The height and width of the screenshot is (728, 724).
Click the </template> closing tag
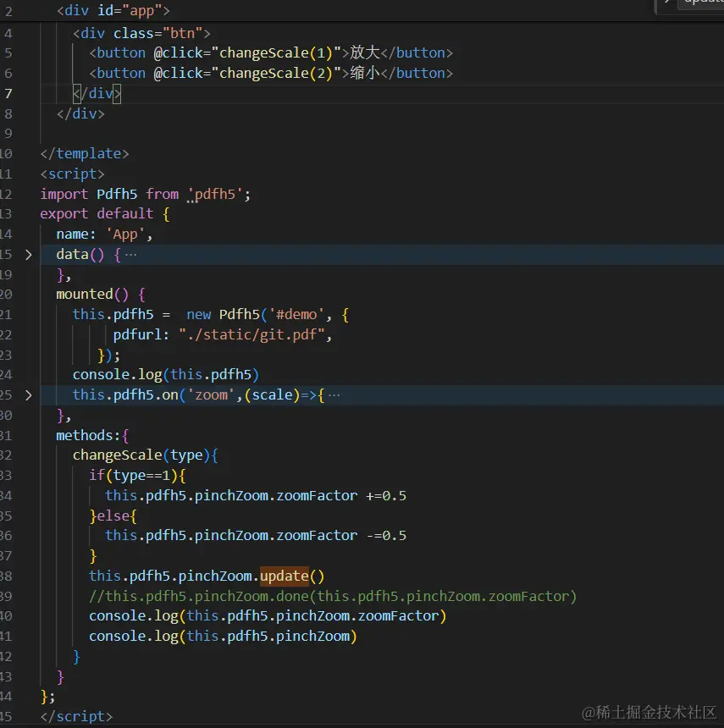[x=85, y=154]
